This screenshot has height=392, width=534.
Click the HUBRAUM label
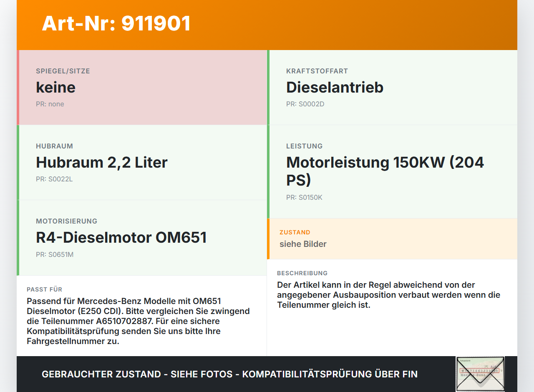click(x=55, y=146)
